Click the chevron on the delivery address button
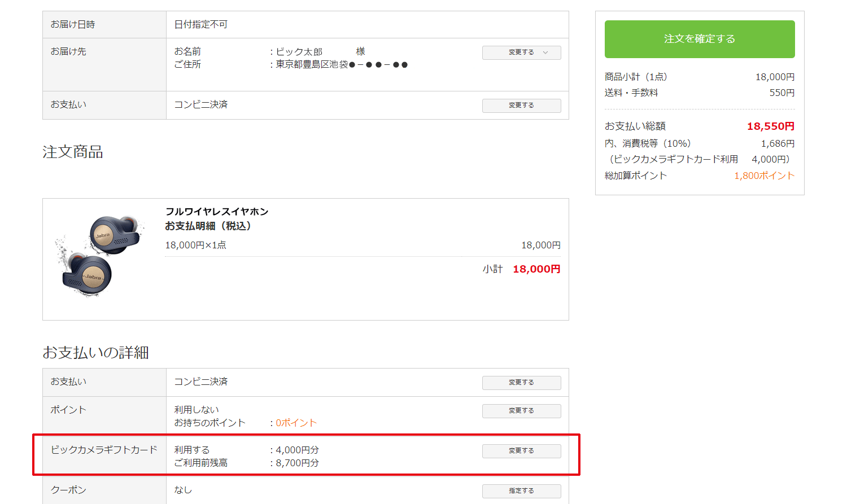Image resolution: width=847 pixels, height=504 pixels. pyautogui.click(x=545, y=52)
